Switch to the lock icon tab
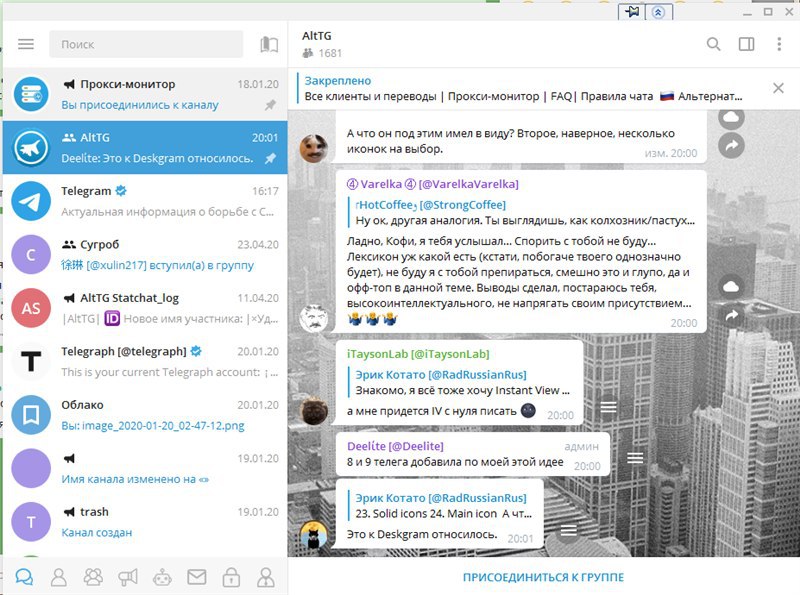The height and width of the screenshot is (595, 800). point(231,577)
